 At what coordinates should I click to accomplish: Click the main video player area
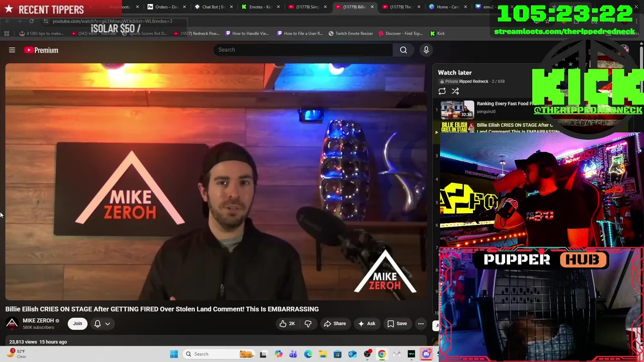click(x=216, y=182)
